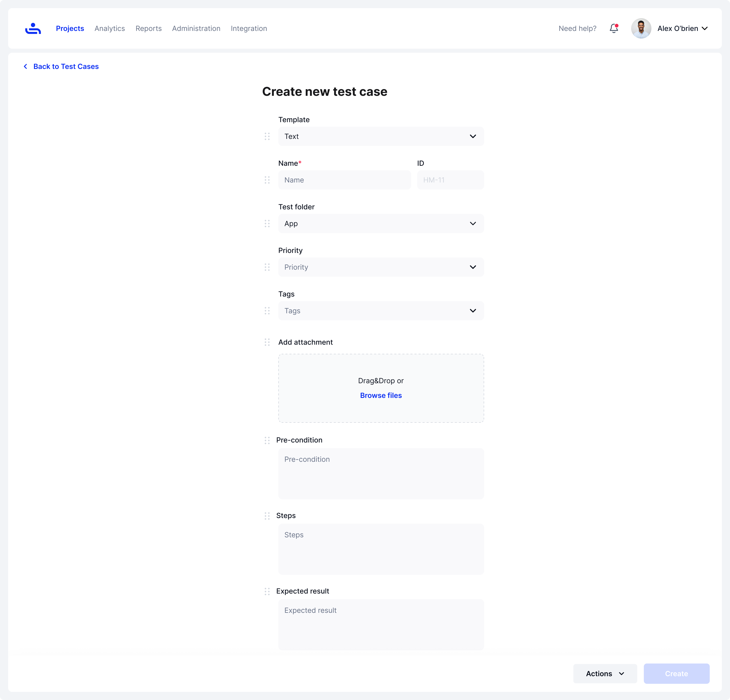Open user menu chevron by Alex O'brien
The height and width of the screenshot is (700, 730).
click(x=705, y=29)
